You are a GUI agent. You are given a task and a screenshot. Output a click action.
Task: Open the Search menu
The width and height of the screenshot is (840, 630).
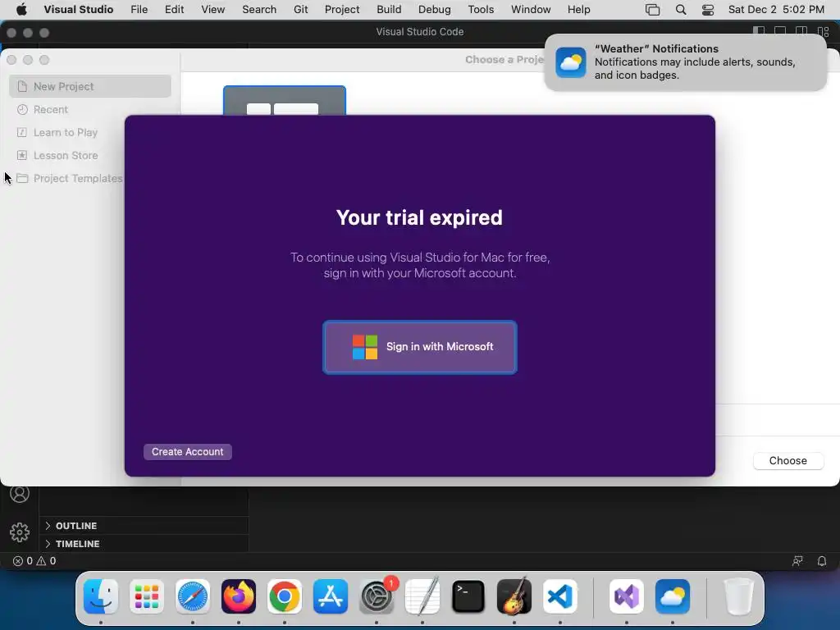(259, 10)
